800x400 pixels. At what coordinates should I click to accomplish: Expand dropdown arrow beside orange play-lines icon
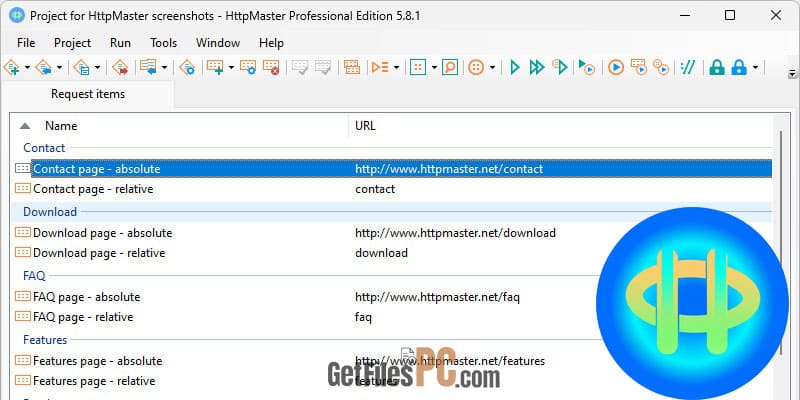pos(396,67)
